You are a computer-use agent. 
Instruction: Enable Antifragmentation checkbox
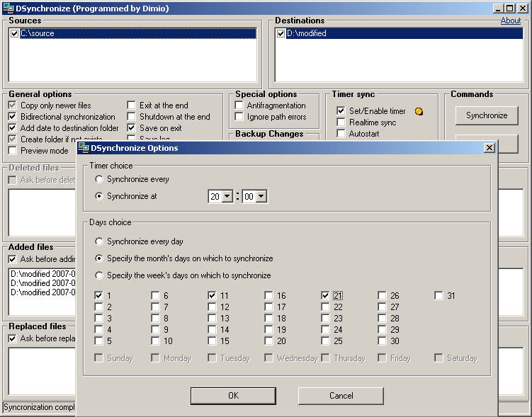239,105
